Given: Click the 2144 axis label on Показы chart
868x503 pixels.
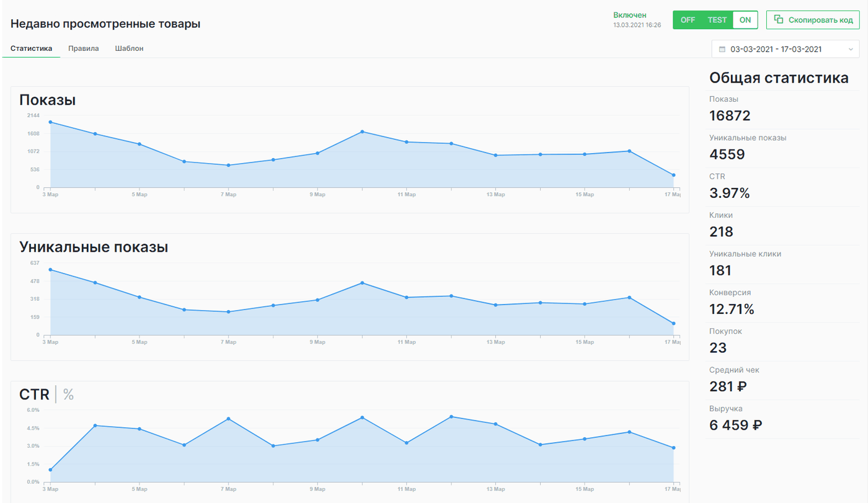Looking at the screenshot, I should pyautogui.click(x=33, y=115).
